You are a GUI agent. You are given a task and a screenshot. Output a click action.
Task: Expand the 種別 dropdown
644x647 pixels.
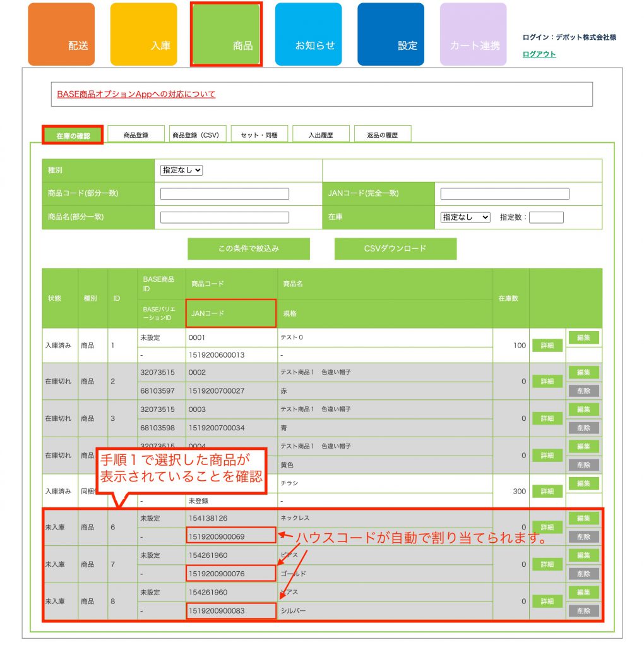(182, 170)
